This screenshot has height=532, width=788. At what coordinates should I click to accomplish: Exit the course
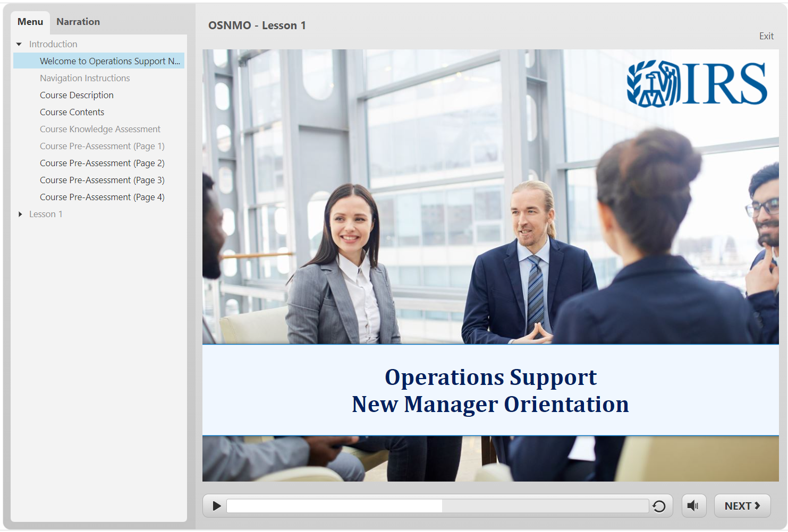click(x=766, y=36)
